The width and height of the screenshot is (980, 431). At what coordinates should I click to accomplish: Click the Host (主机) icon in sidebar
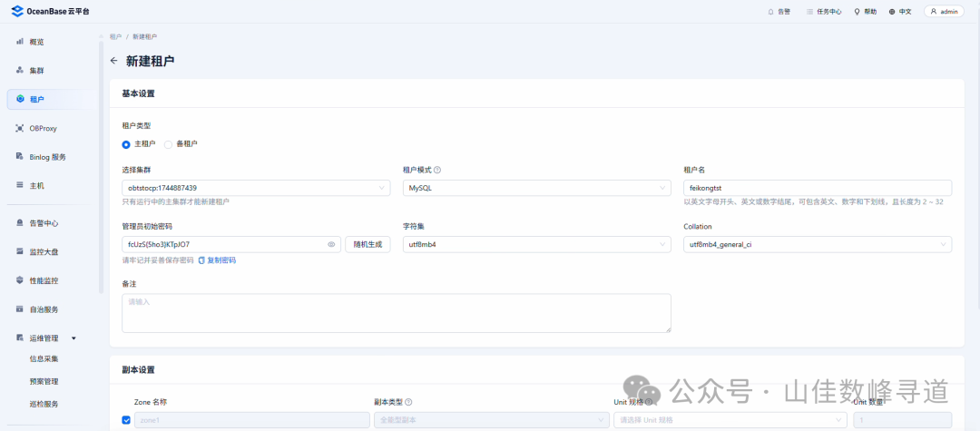(19, 185)
